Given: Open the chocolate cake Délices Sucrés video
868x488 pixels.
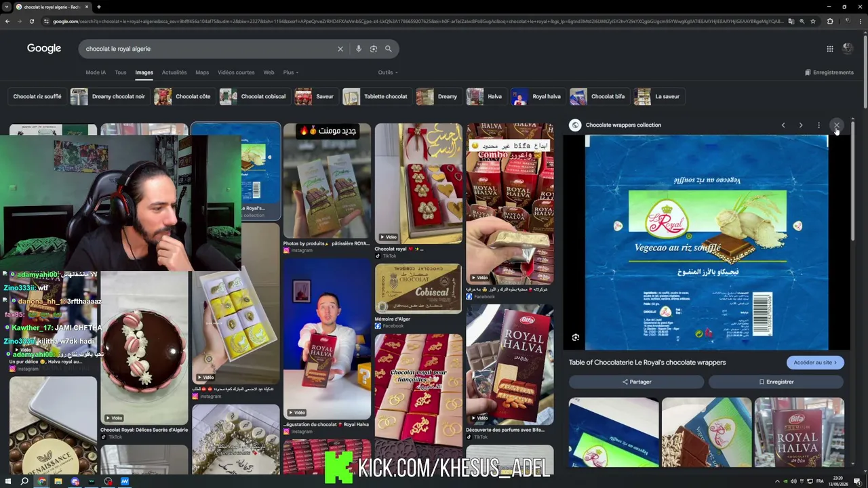Looking at the screenshot, I should tap(144, 348).
